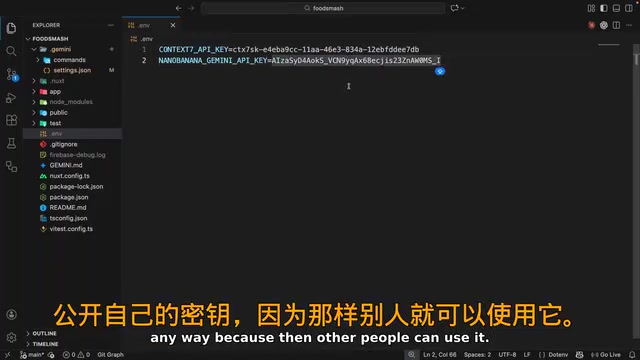Image resolution: width=640 pixels, height=360 pixels.
Task: Open the .gitignore file
Action: click(72, 144)
